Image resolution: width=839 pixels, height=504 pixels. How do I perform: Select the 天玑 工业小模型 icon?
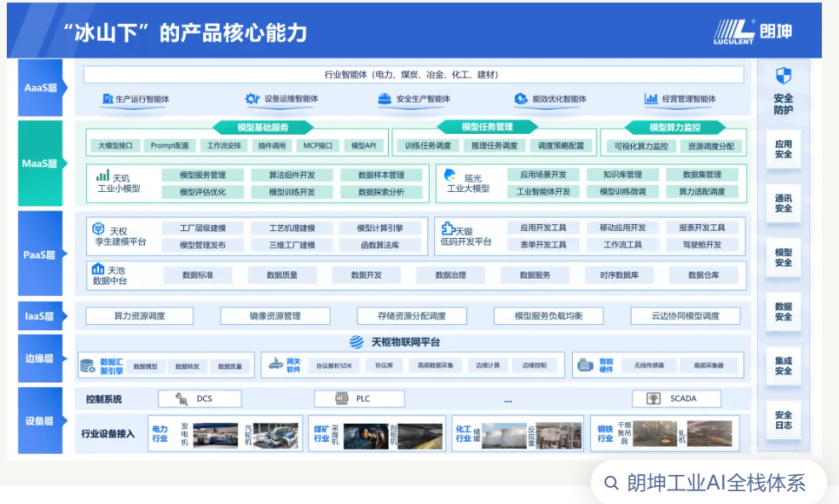(102, 176)
